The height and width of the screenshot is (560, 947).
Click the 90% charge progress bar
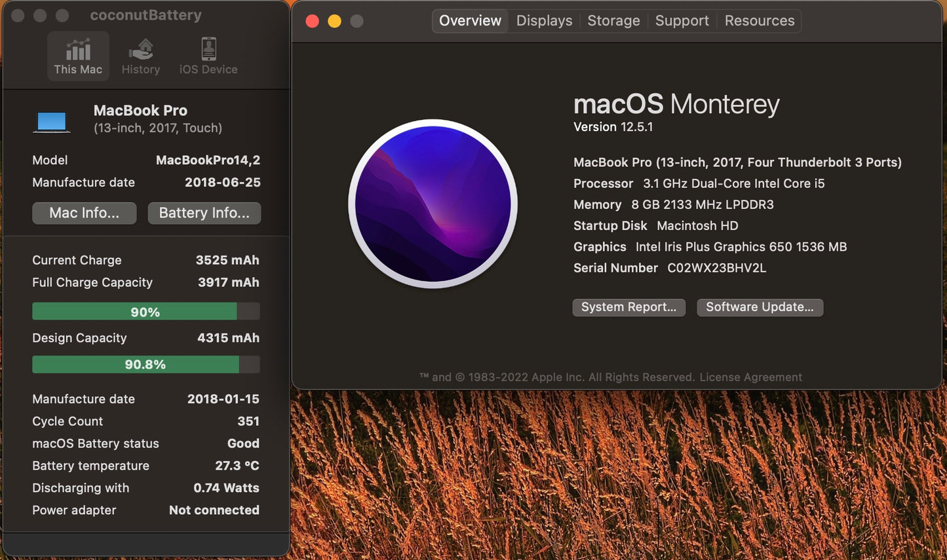[x=145, y=311]
